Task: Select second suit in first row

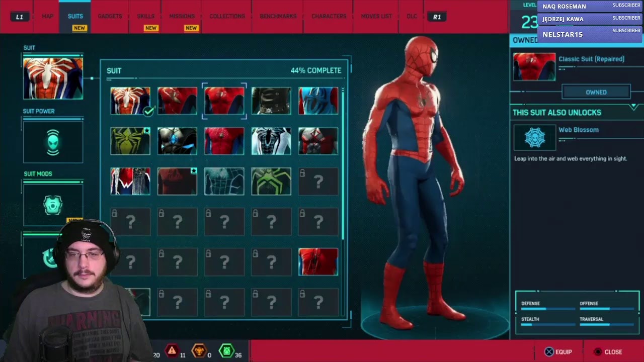Action: (x=177, y=101)
